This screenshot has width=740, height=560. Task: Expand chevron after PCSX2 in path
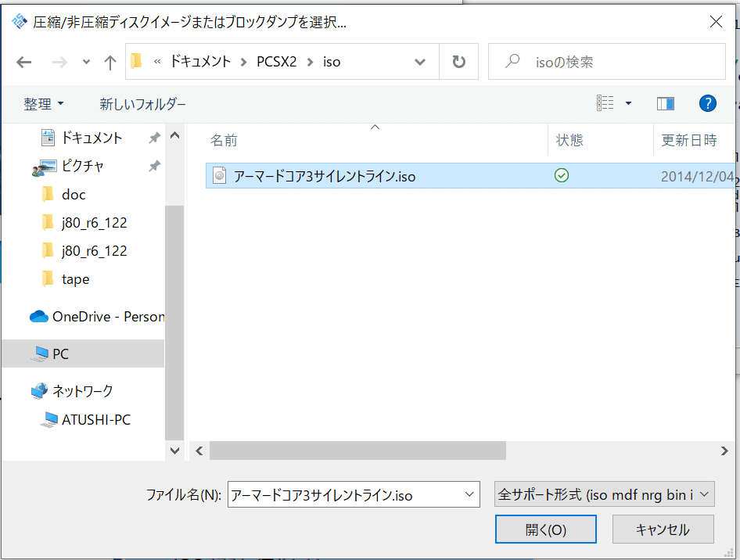tap(310, 62)
